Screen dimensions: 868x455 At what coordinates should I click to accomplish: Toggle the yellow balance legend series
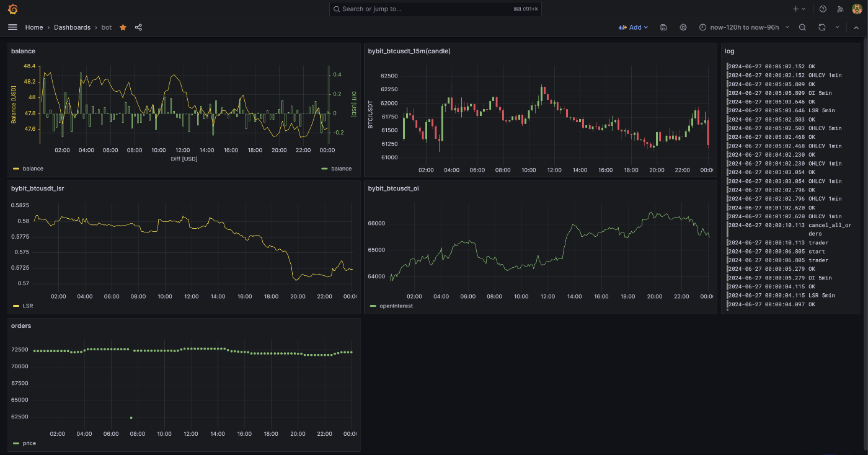point(33,169)
